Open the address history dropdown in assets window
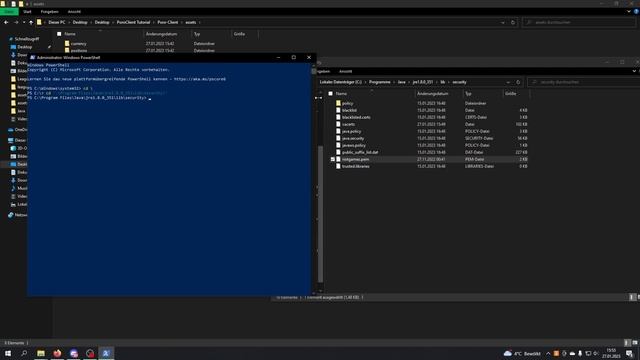This screenshot has width=640, height=360. click(x=503, y=22)
